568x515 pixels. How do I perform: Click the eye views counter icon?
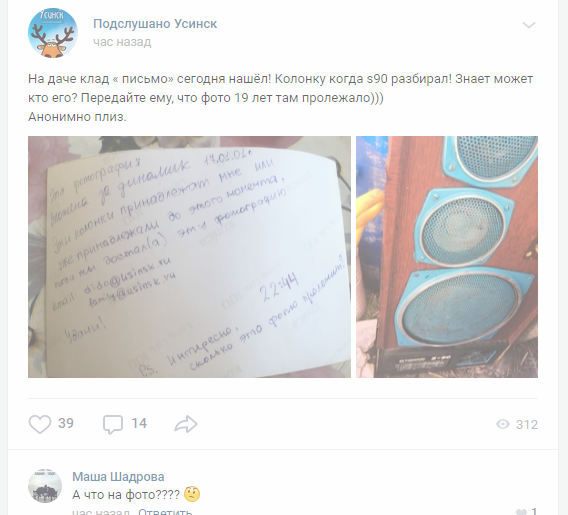[503, 424]
